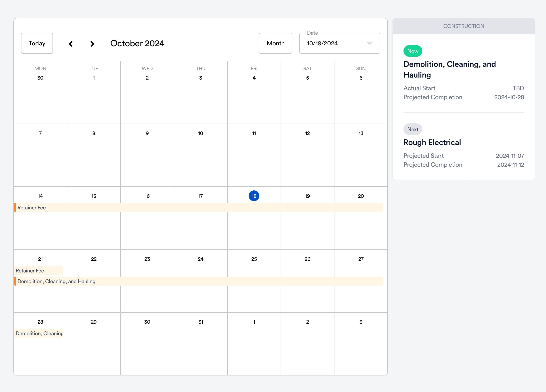Go to the next month arrow
Image resolution: width=546 pixels, height=392 pixels.
click(92, 44)
